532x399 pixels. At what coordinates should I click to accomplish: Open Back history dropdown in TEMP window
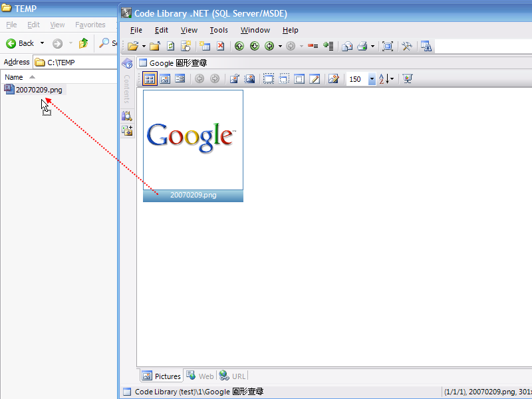42,43
